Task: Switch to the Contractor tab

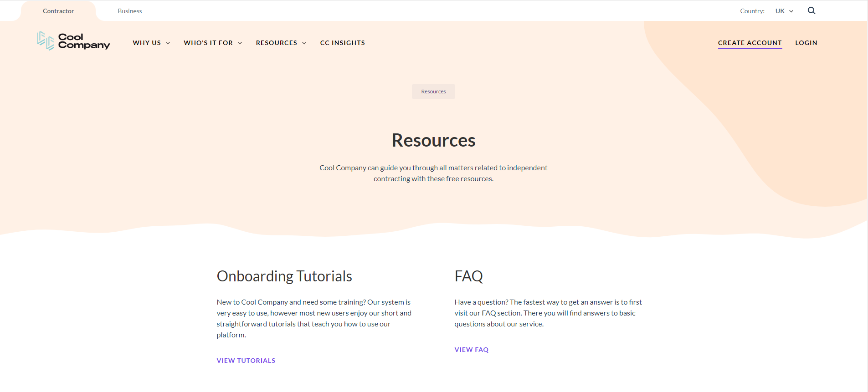Action: [58, 11]
